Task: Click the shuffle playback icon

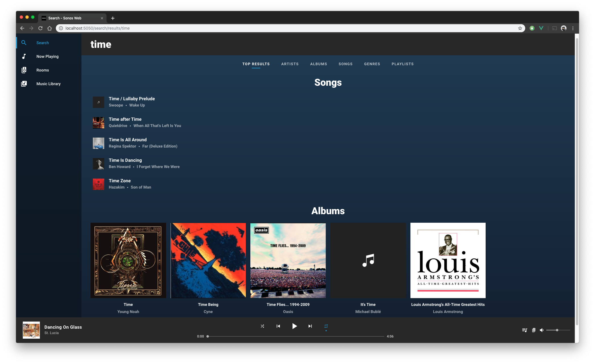Action: click(262, 326)
